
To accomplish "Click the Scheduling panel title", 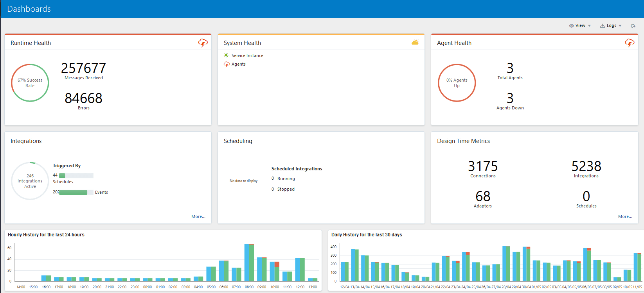I will point(238,141).
